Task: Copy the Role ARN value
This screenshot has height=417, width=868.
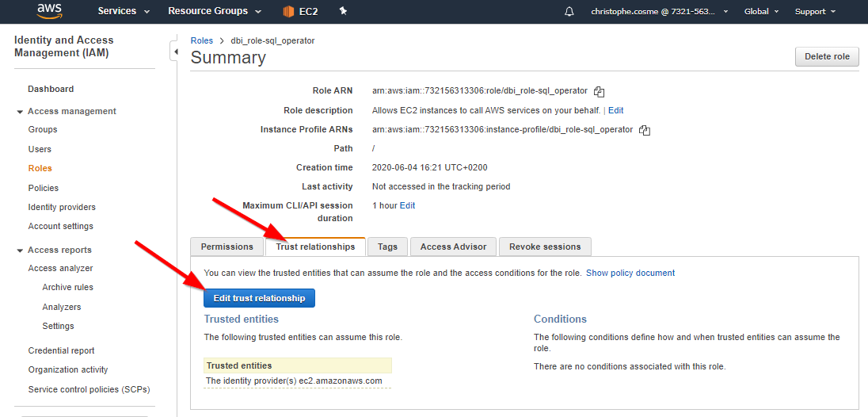Action: [599, 91]
